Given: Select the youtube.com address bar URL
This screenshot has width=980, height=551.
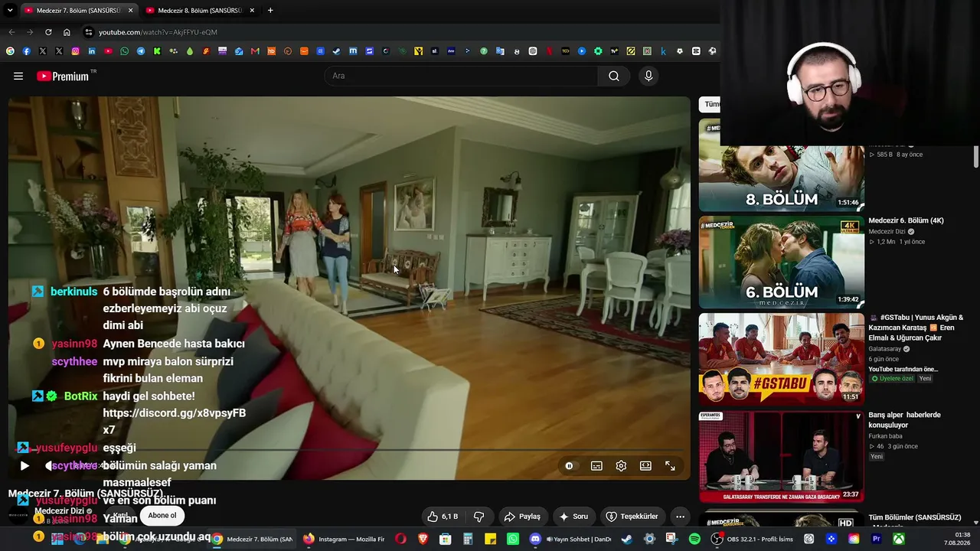Looking at the screenshot, I should [x=158, y=32].
